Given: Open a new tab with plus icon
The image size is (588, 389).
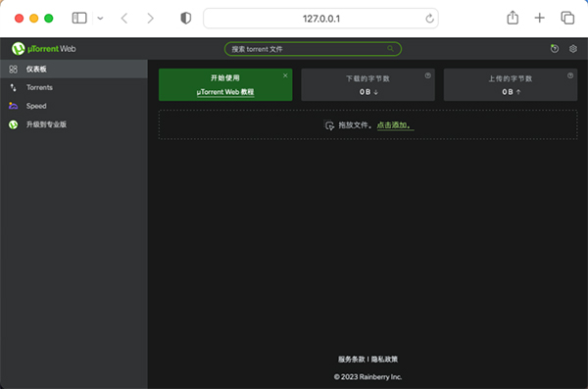Looking at the screenshot, I should (x=539, y=18).
